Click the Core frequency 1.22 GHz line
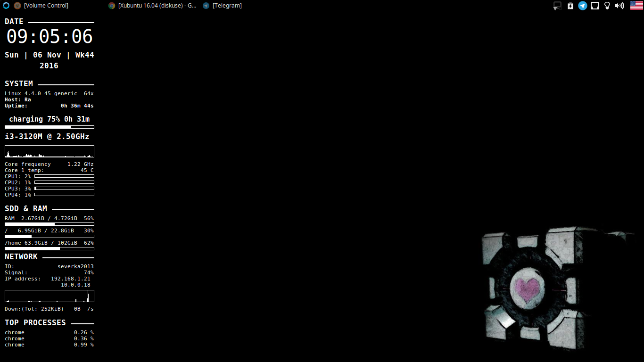The width and height of the screenshot is (644, 362). 50,165
